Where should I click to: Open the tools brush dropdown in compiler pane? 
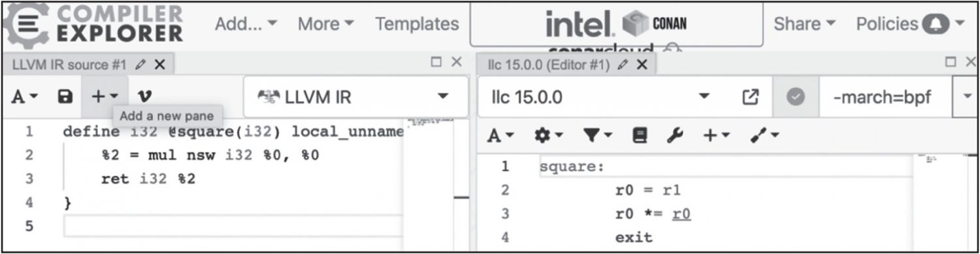764,135
